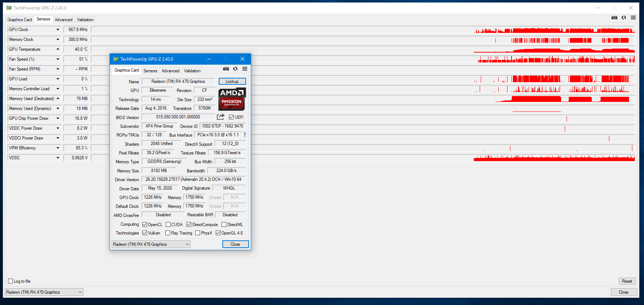Click the Lookup button
Image resolution: width=644 pixels, height=305 pixels.
coord(232,81)
